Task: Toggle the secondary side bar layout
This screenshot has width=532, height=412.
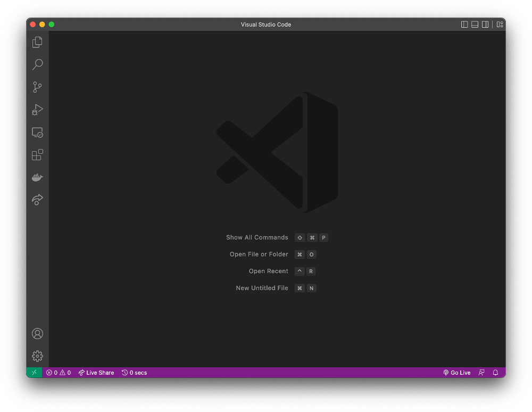Action: point(485,24)
